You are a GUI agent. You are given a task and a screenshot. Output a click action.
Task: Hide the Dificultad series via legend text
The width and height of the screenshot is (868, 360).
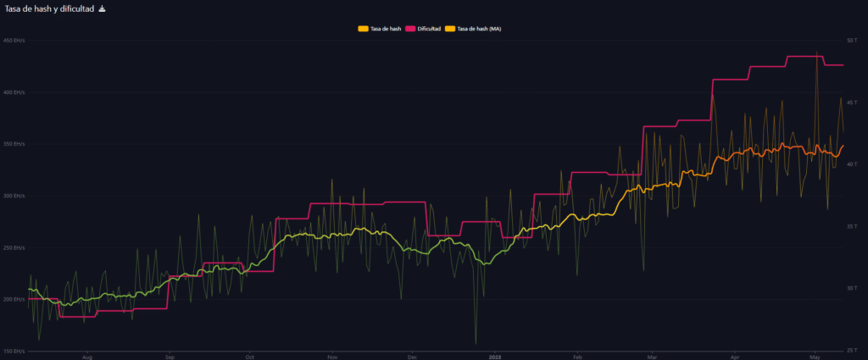(x=428, y=29)
